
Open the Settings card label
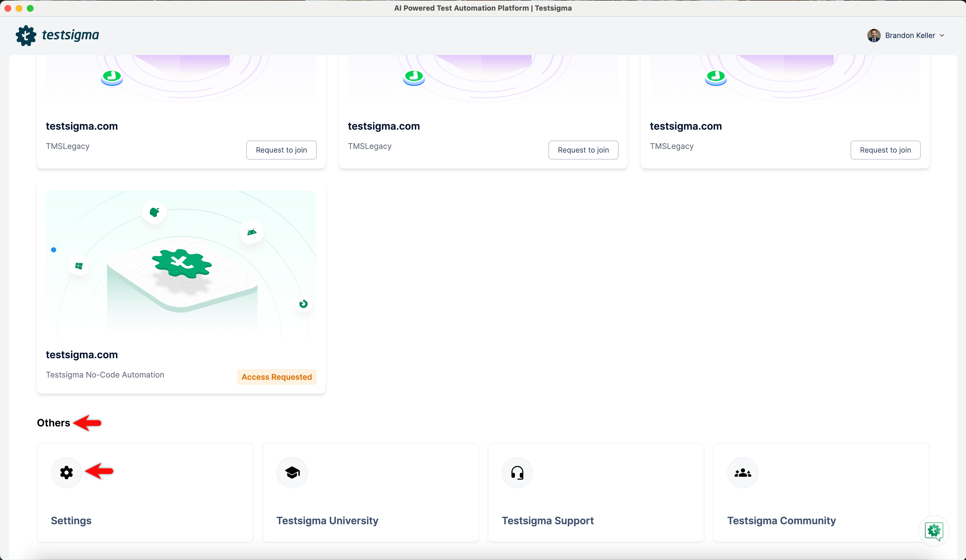point(71,520)
